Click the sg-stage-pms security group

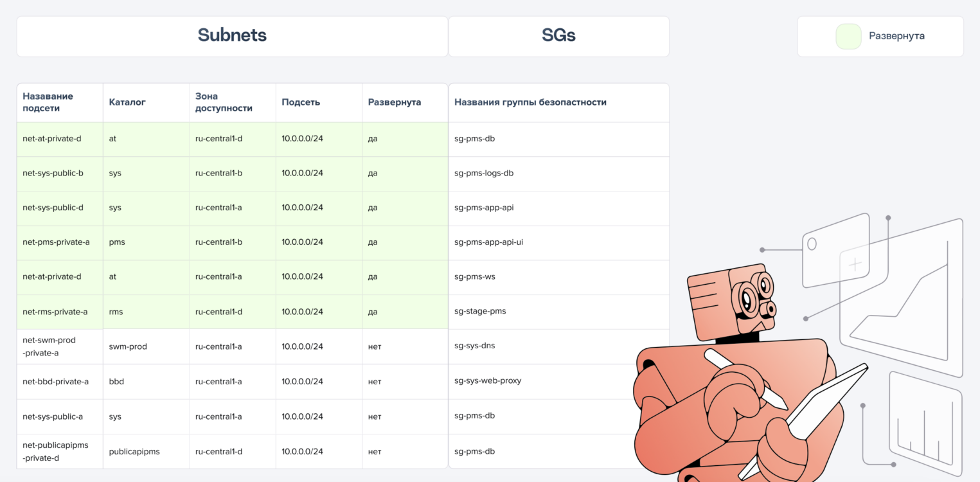[480, 311]
